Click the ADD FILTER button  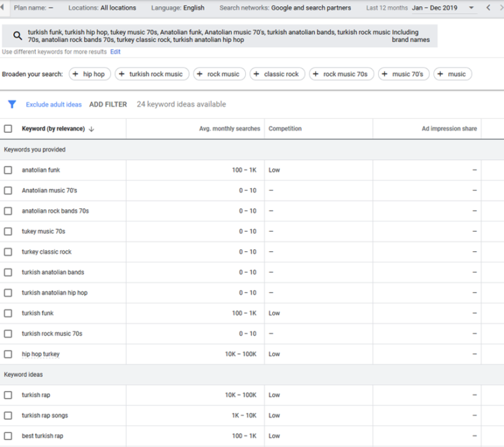point(108,104)
